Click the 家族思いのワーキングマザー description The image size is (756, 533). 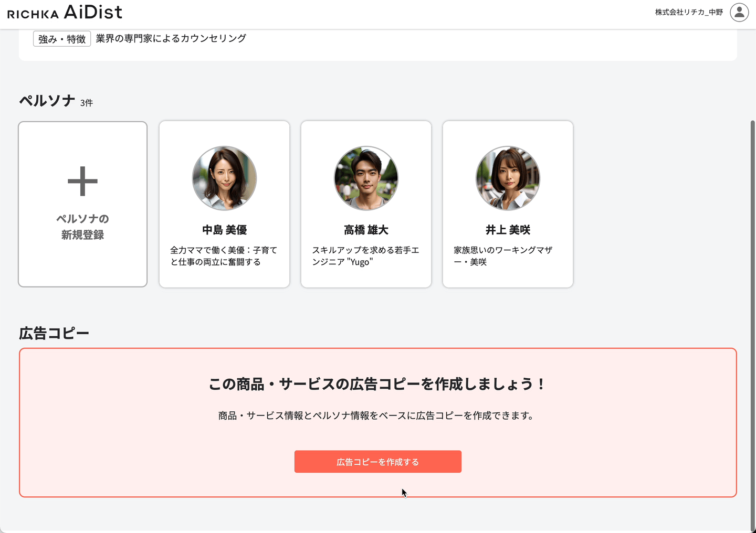503,256
